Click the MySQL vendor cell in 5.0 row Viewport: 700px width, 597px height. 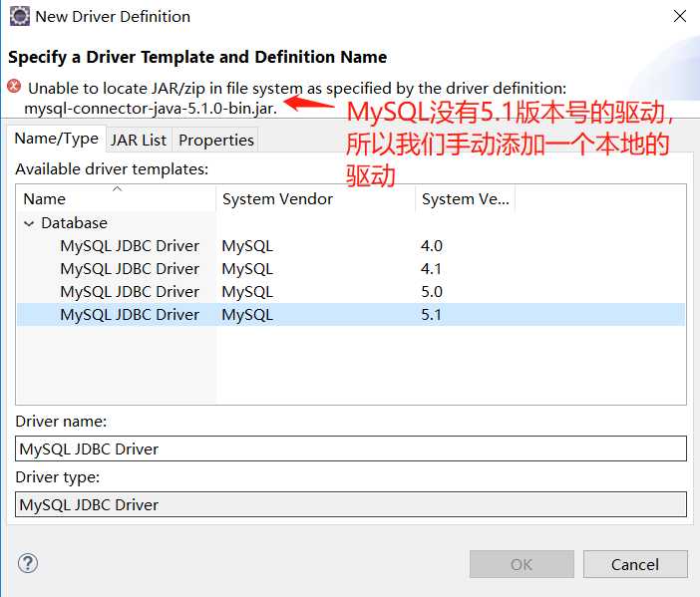[247, 292]
